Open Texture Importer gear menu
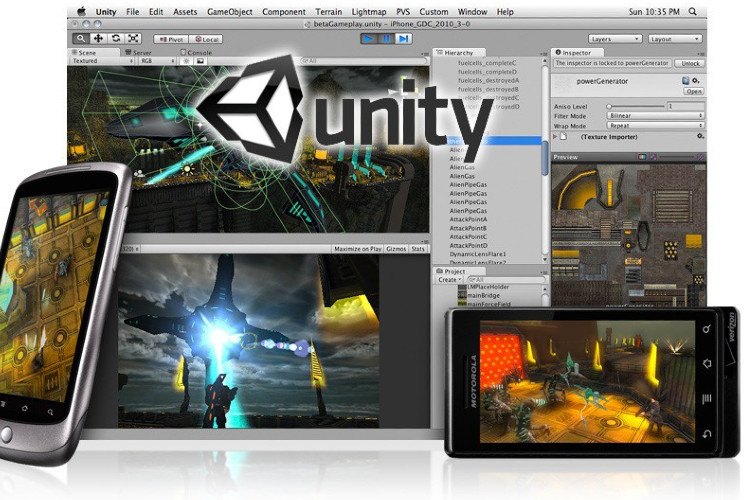 coord(700,137)
